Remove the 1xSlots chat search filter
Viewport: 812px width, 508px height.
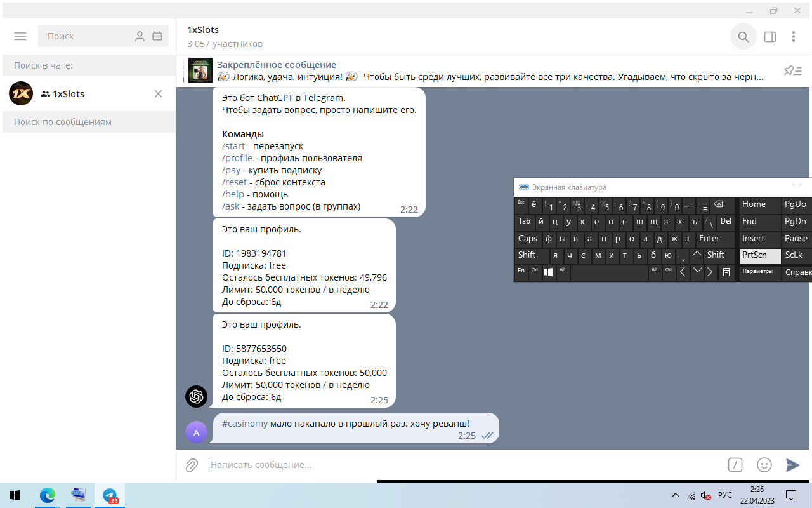tap(159, 94)
